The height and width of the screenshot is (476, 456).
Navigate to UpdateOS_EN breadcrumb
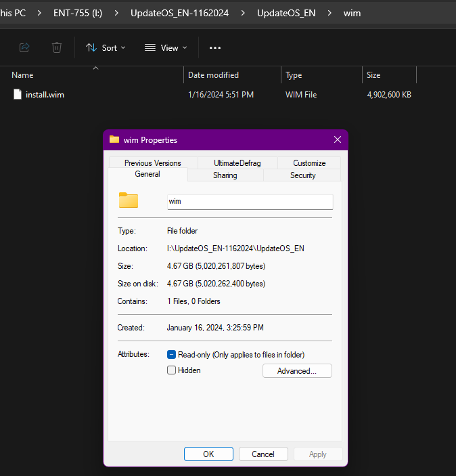point(286,13)
